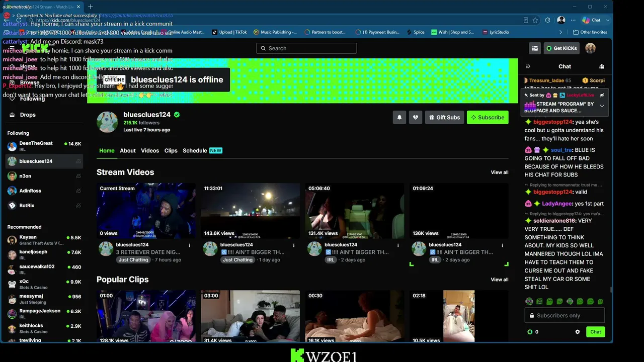Click the KICKs balance icon in chat footer
644x362 pixels.
(x=530, y=332)
